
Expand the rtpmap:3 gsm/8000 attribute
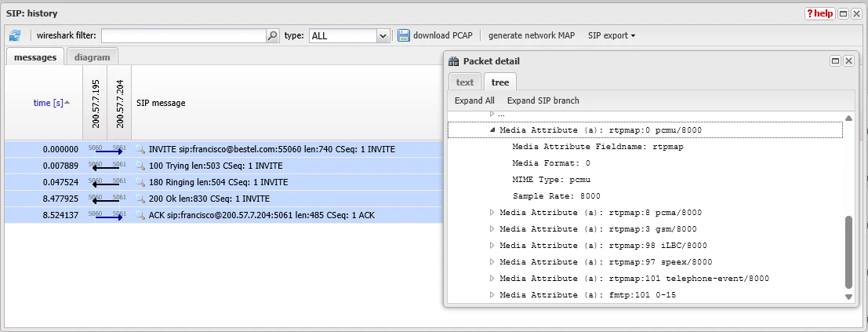coord(492,229)
